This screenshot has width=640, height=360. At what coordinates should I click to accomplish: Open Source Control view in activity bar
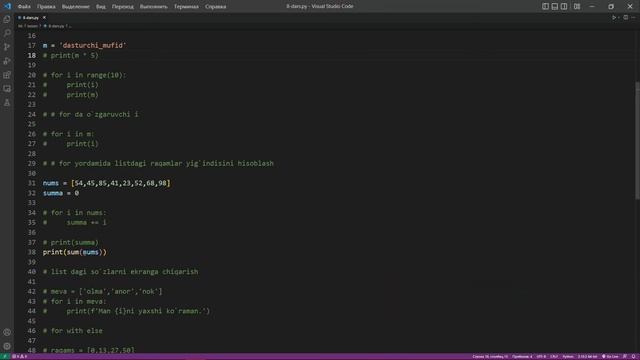(x=7, y=47)
